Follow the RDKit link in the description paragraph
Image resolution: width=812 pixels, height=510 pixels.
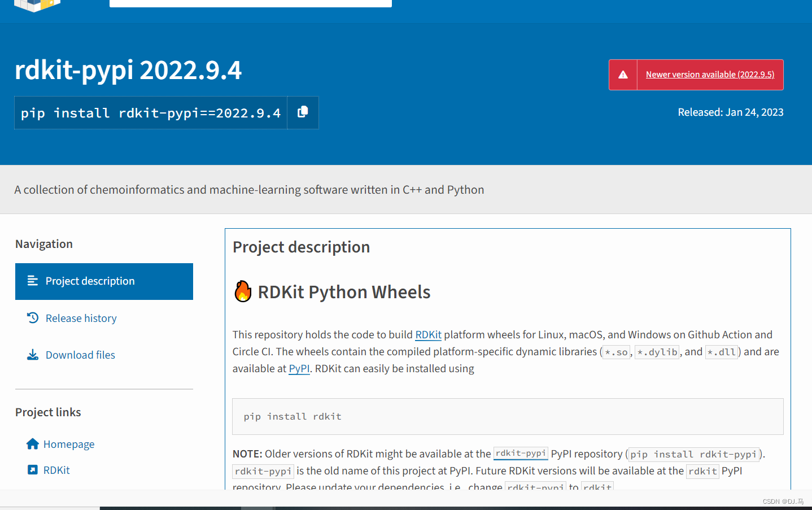point(428,335)
